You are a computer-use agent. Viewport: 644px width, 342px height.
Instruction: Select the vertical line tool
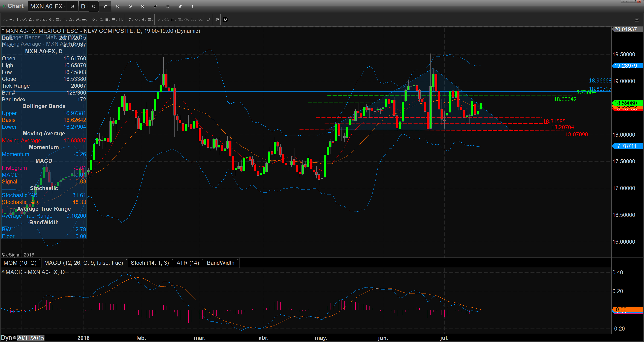coord(17,20)
